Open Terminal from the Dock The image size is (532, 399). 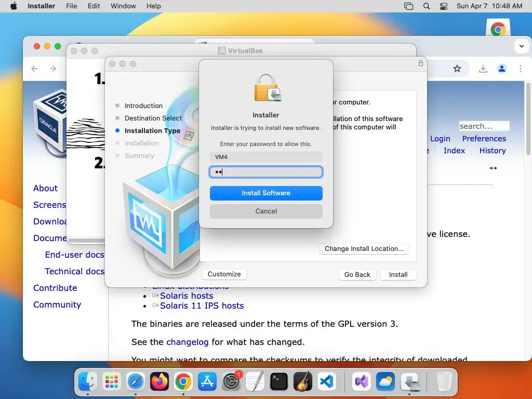pyautogui.click(x=279, y=381)
